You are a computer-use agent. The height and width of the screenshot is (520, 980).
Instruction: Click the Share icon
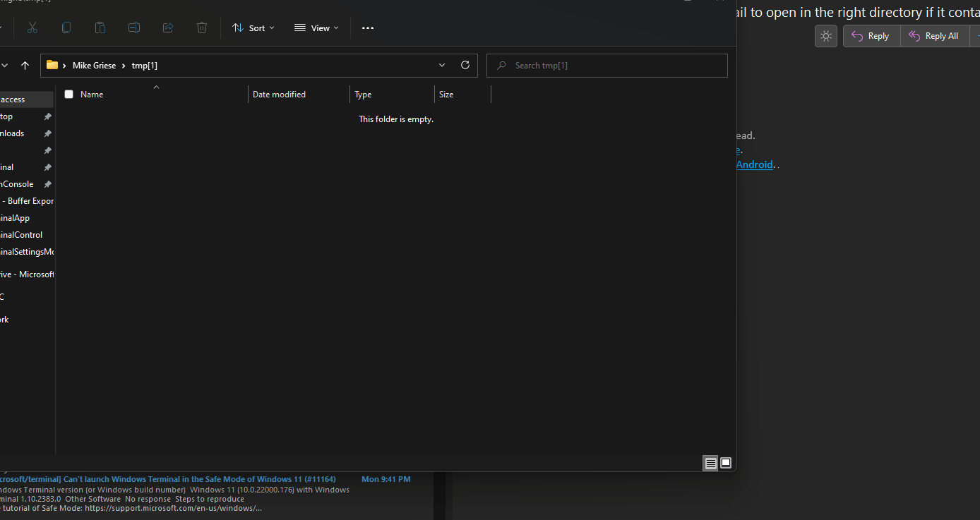click(x=167, y=28)
